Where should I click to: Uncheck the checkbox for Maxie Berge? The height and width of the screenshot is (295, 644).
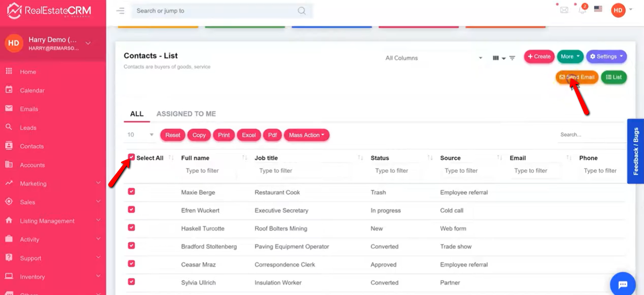131,191
